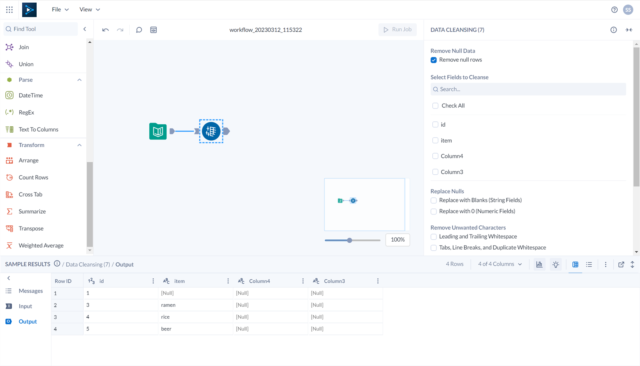The width and height of the screenshot is (640, 366).
Task: Enable Replace with Blanks (String Fields)
Action: tap(434, 200)
